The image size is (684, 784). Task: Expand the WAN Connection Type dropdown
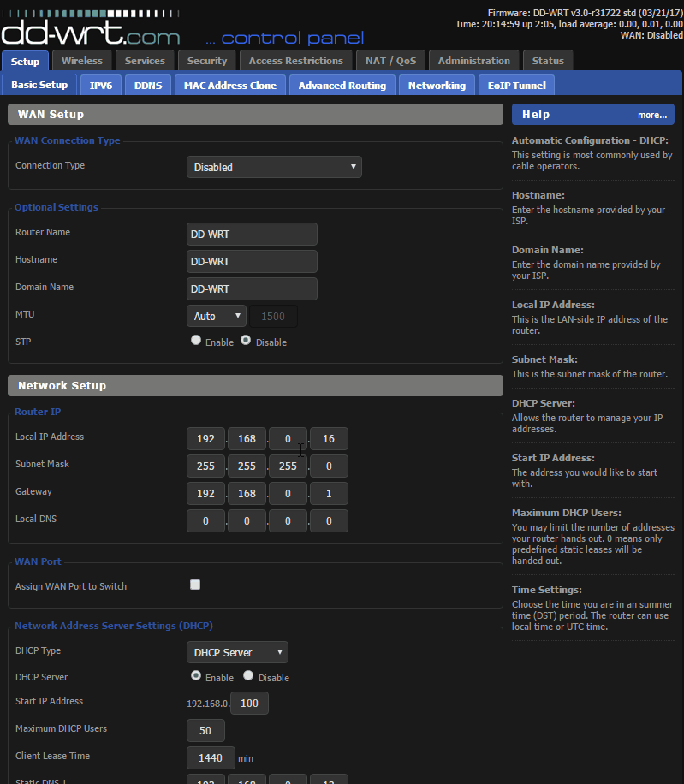(x=274, y=167)
